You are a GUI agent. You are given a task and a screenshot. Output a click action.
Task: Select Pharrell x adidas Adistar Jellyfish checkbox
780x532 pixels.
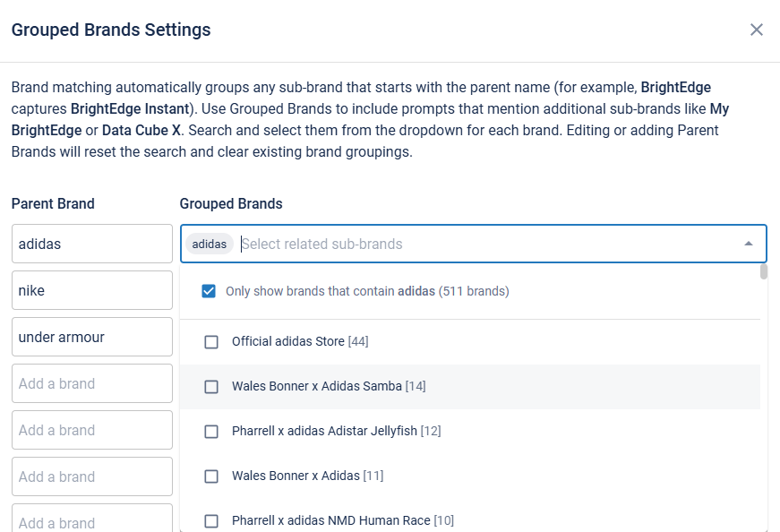[211, 432]
